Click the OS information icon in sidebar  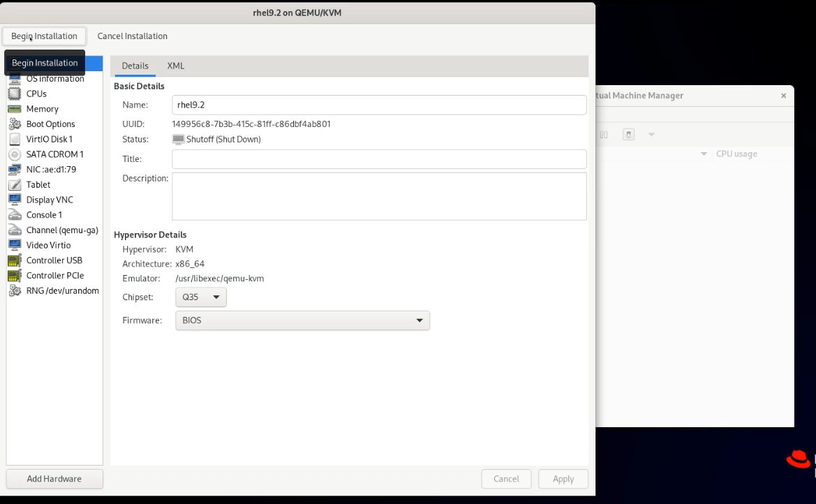tap(15, 79)
